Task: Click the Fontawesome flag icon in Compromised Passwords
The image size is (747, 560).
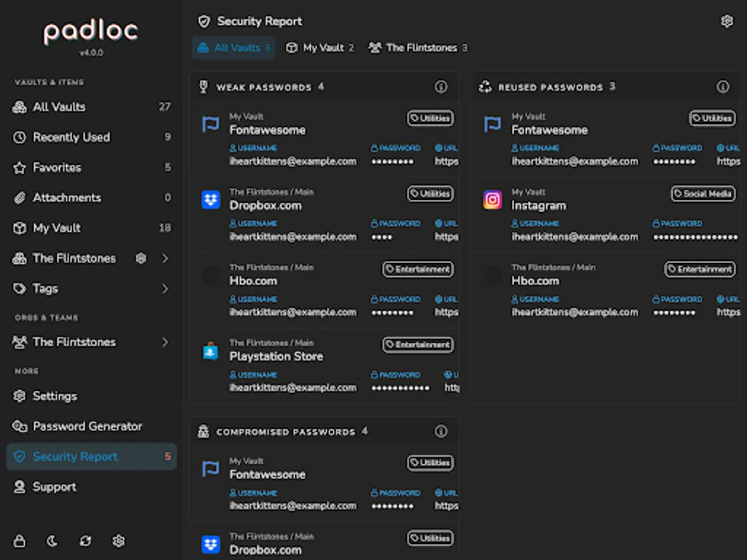Action: pyautogui.click(x=211, y=469)
